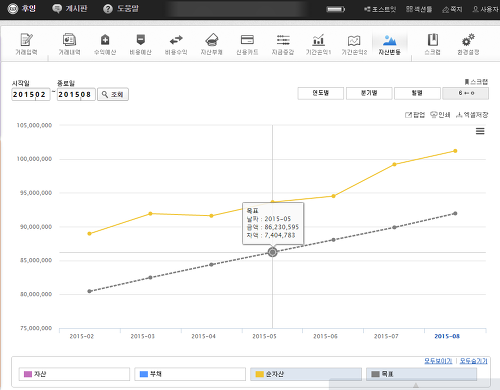Open the 기간손익1 bar chart icon
The image size is (500, 390).
(x=318, y=44)
